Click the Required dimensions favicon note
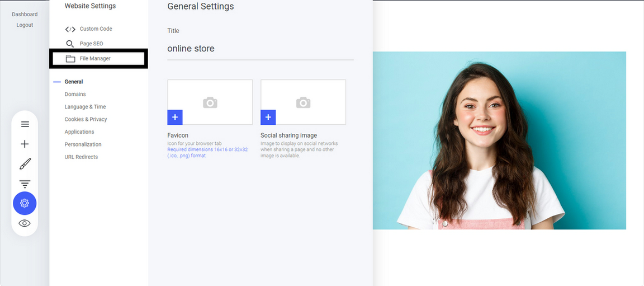The height and width of the screenshot is (286, 644). tap(207, 152)
